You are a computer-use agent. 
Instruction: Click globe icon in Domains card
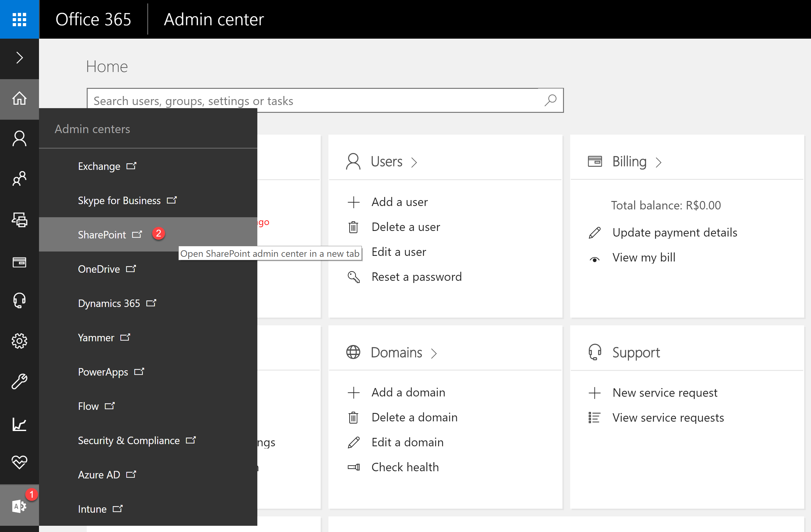click(x=353, y=352)
